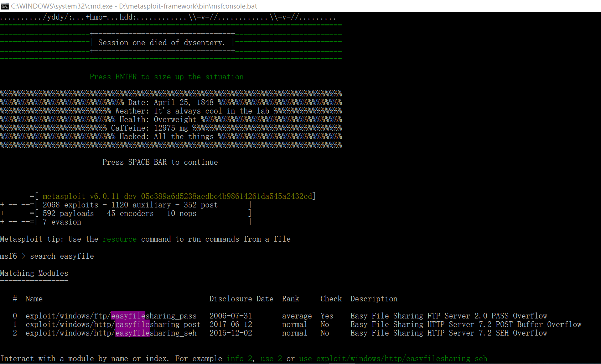Screen dimensions: 601x364
Task: Click the msfconsole.bat window title text
Action: point(134,6)
